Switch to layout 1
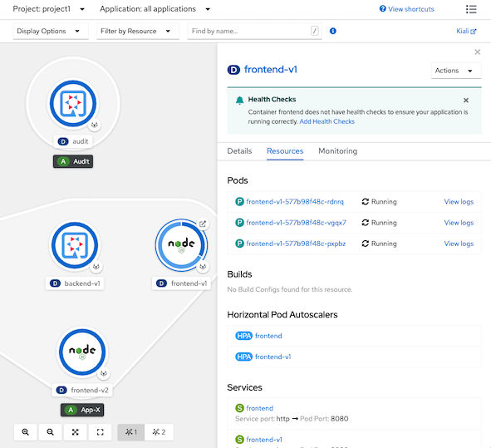The height and width of the screenshot is (448, 491). click(x=131, y=432)
